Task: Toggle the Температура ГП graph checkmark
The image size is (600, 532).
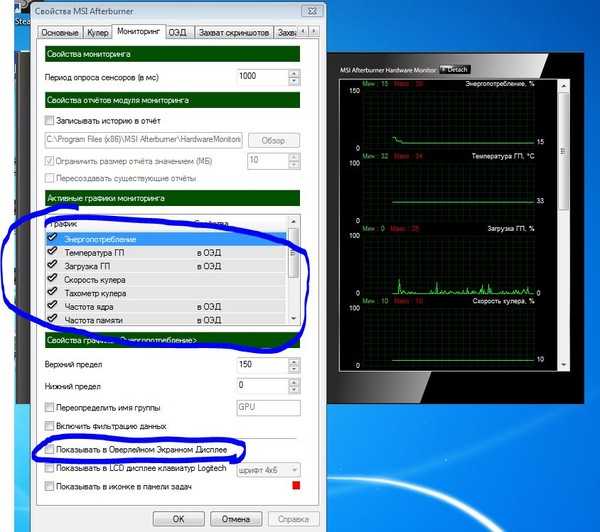Action: coord(52,251)
